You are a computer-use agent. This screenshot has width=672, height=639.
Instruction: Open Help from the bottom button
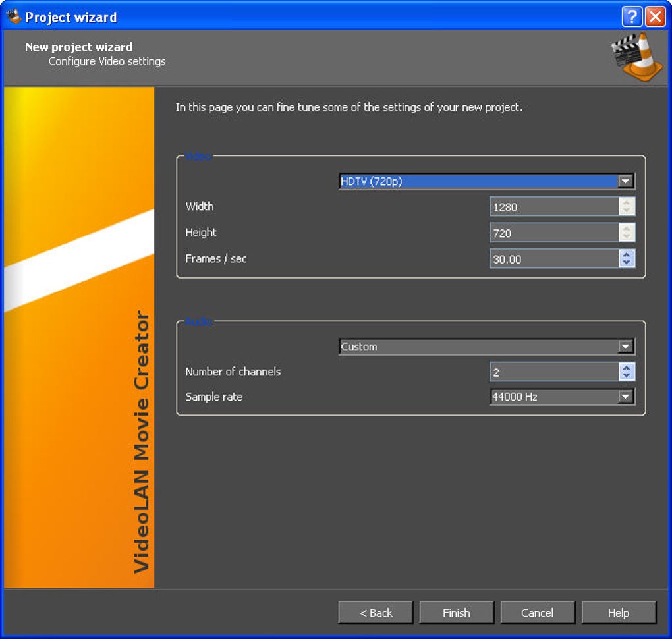pyautogui.click(x=619, y=613)
